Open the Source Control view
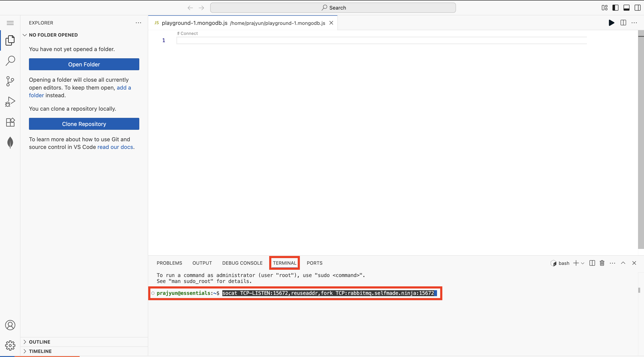The width and height of the screenshot is (644, 357). (x=10, y=81)
